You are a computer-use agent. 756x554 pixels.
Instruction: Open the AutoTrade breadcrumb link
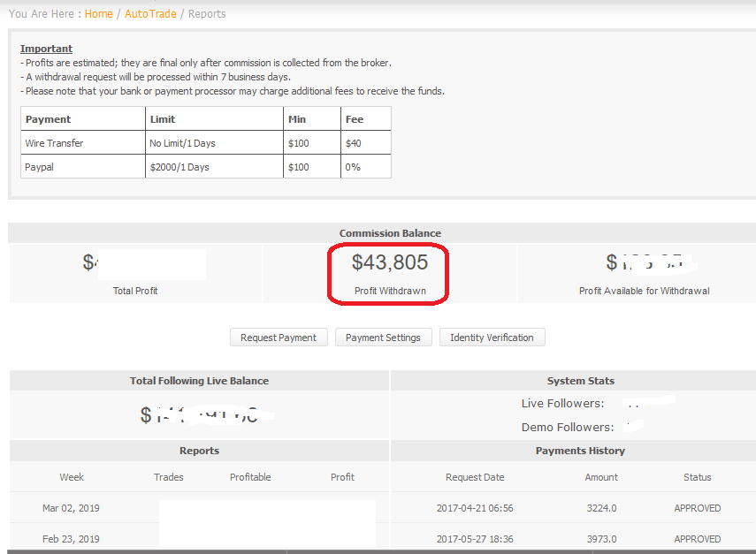click(150, 13)
